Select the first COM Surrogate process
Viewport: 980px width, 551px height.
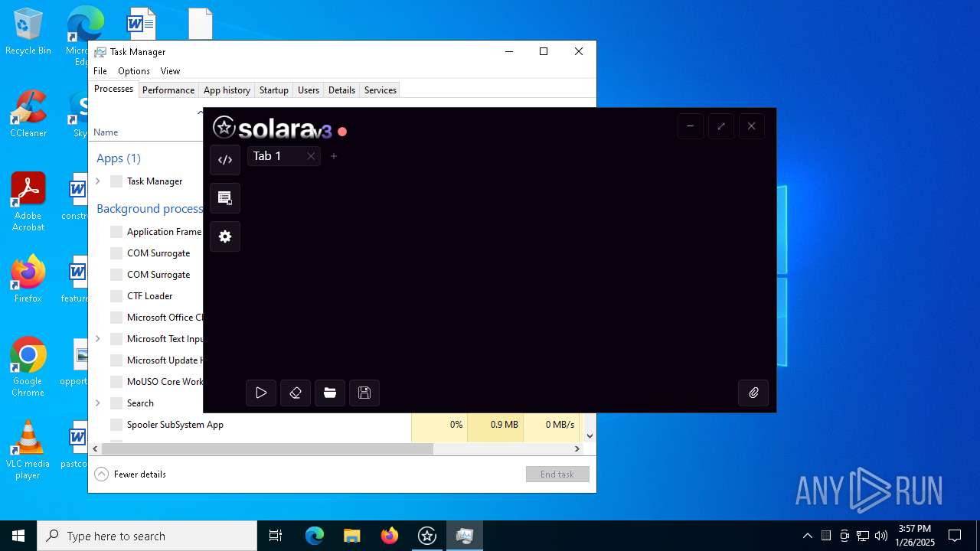(x=146, y=253)
